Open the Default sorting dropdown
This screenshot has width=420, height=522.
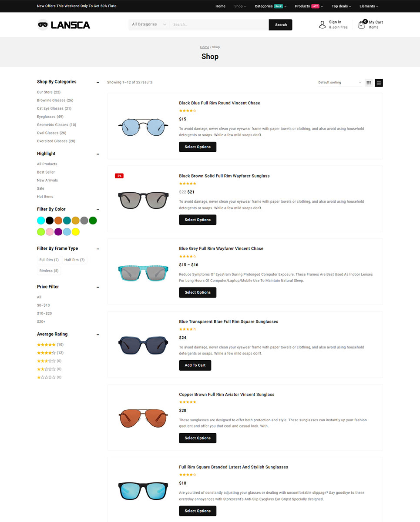coord(340,83)
